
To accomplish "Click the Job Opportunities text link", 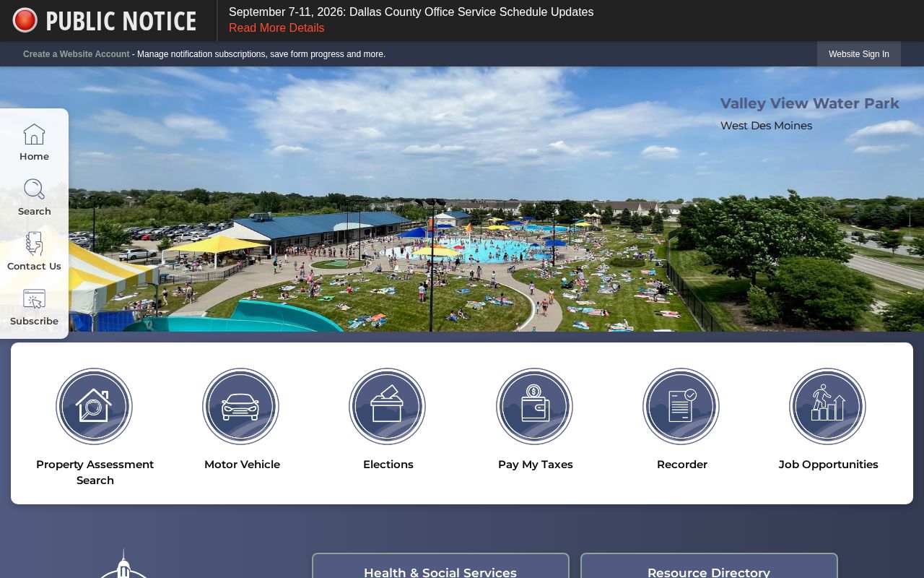I will 829,465.
